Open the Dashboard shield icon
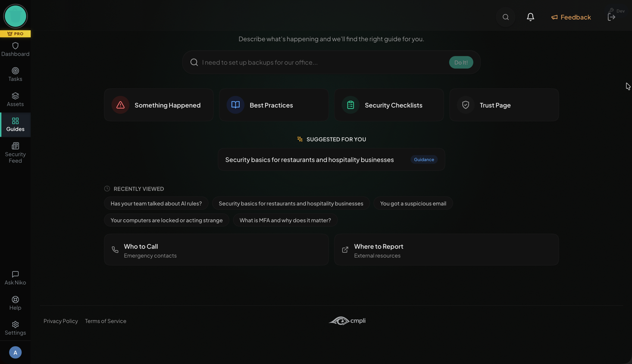The image size is (632, 364). [15, 46]
